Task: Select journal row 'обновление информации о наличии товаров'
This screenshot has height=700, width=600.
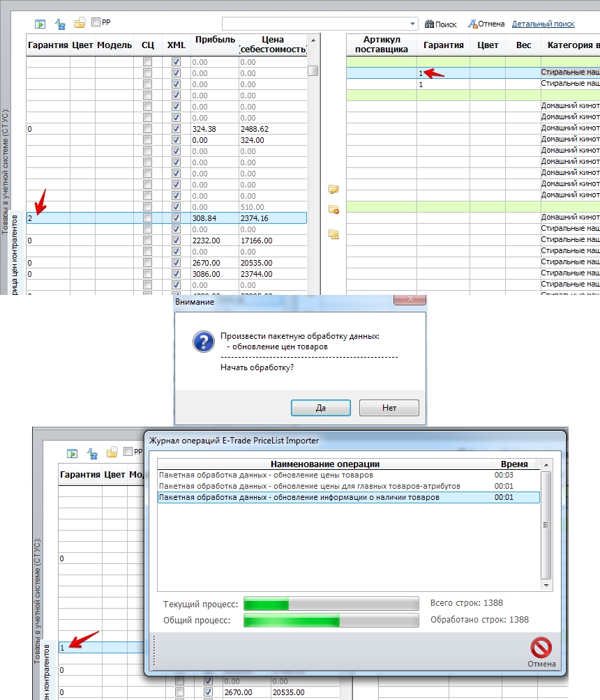Action: tap(348, 497)
